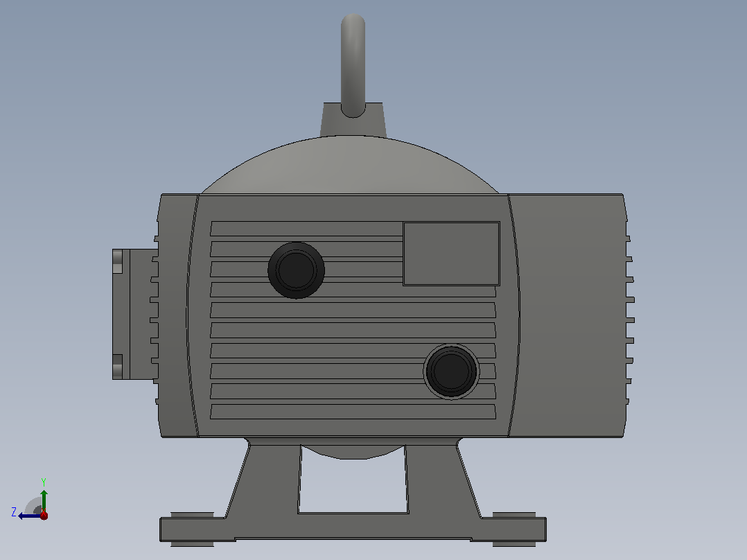Click the blue Z axis arrow of the triad
The height and width of the screenshot is (560, 747).
28,516
